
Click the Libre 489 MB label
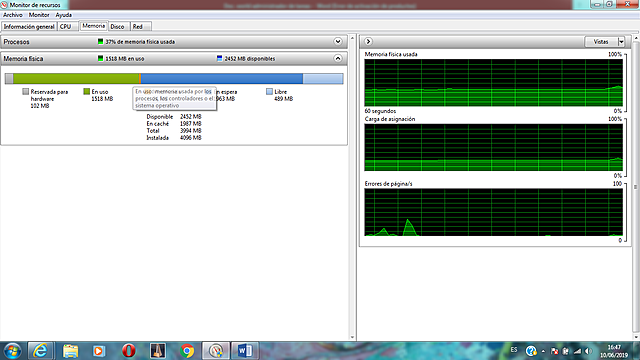click(x=284, y=95)
